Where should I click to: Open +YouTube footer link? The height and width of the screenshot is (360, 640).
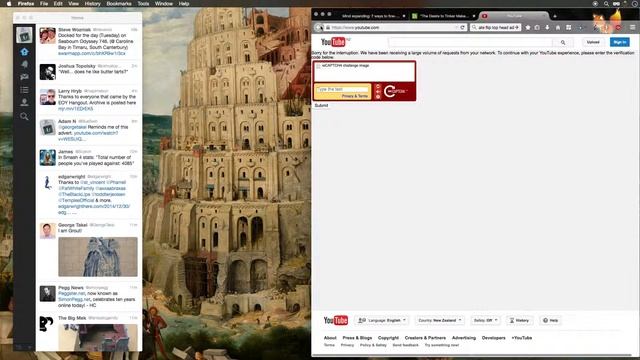522,338
